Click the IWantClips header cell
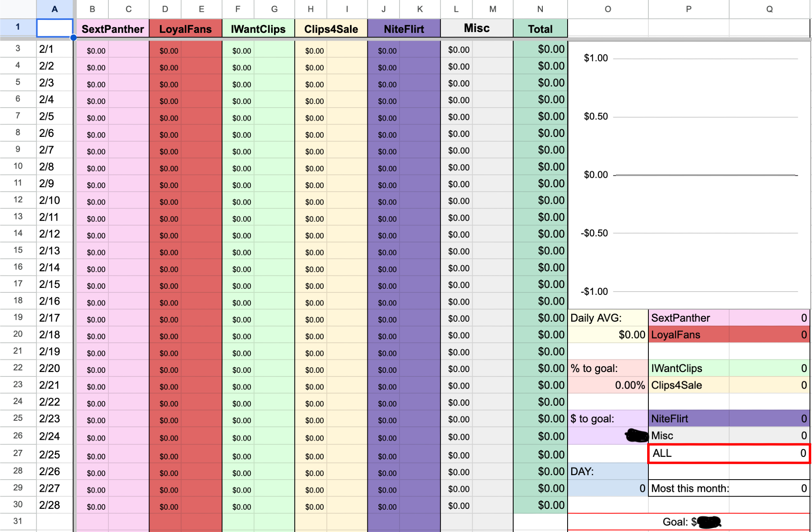The height and width of the screenshot is (532, 812). 258,29
